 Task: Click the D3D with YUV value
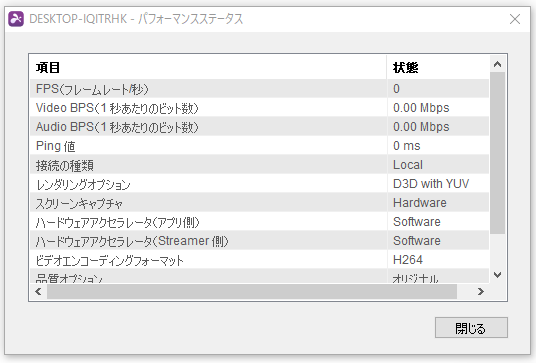[431, 184]
